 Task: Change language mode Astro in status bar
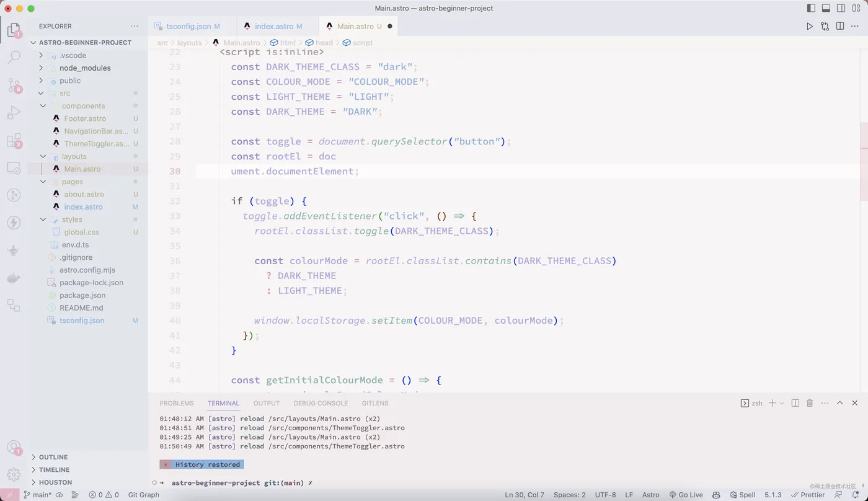(651, 495)
